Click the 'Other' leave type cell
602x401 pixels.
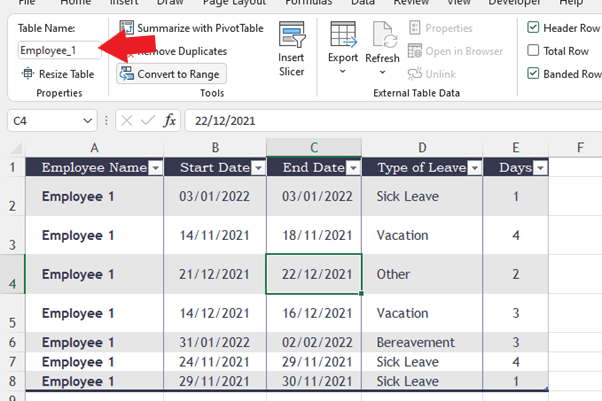click(x=422, y=274)
